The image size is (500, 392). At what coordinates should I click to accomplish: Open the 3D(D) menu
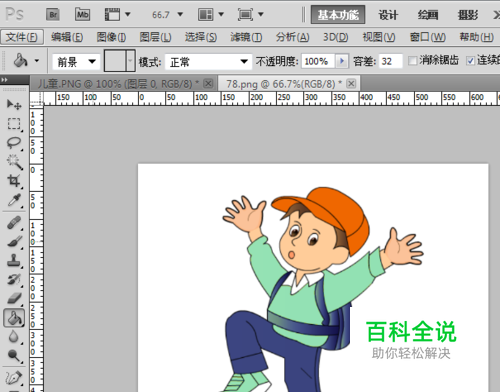point(336,37)
